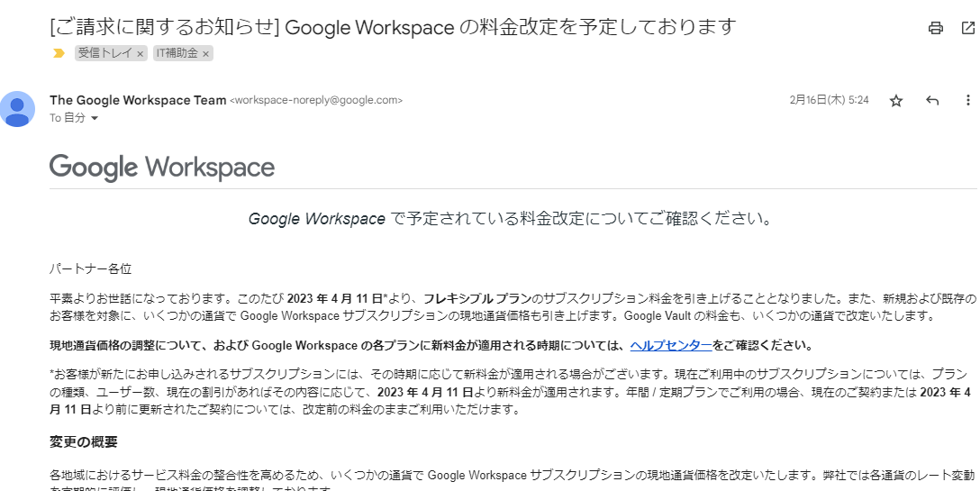Expand recipient details next to To 自分

(x=95, y=119)
